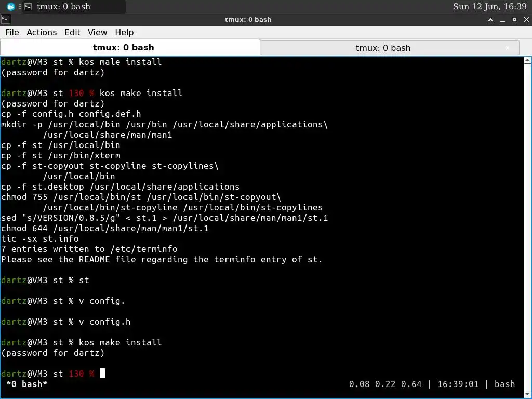The image size is (532, 399).
Task: Click the 'mkdir -p /usr/local/bin' line
Action: coord(164,125)
